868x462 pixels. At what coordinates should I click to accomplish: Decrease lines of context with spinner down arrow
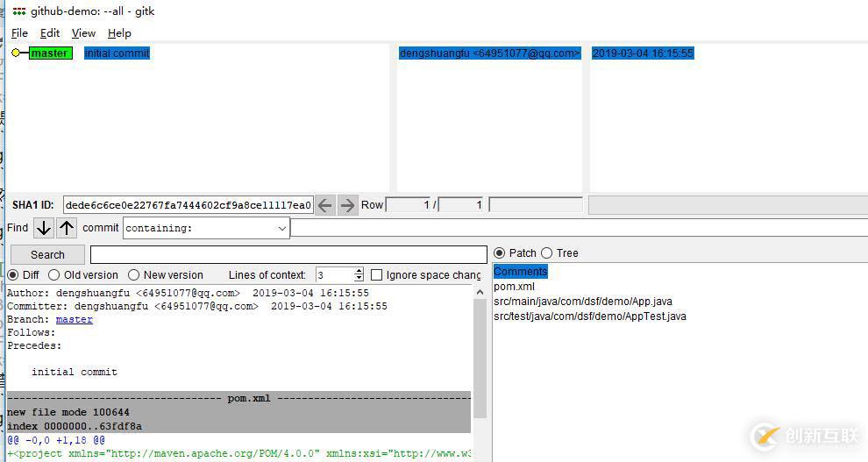click(359, 278)
